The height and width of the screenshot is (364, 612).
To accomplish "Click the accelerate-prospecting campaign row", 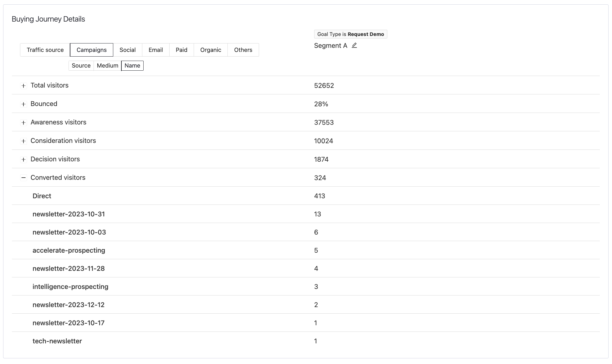I will coord(69,250).
